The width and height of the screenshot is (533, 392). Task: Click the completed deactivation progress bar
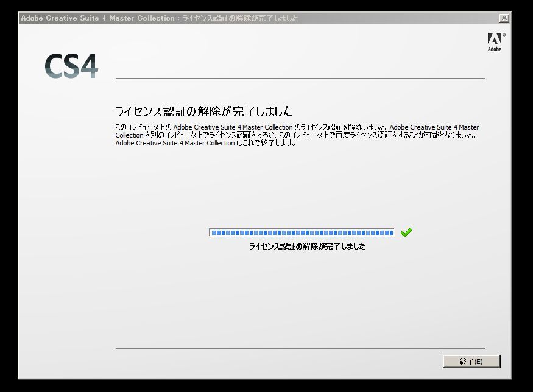(302, 233)
